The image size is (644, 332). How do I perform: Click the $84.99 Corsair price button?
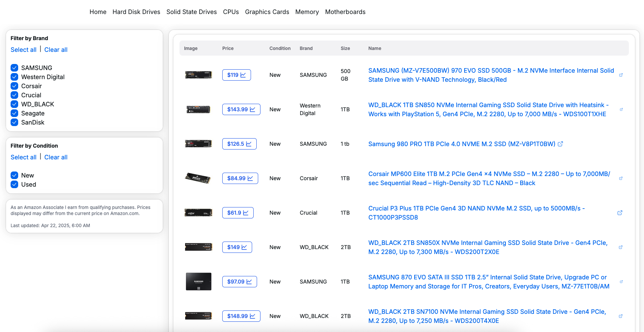[x=240, y=178]
